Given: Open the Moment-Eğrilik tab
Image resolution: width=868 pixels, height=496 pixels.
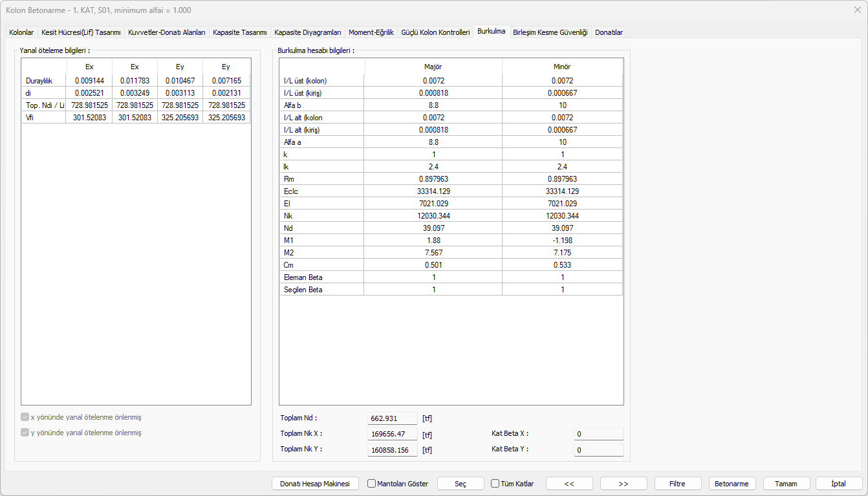Looking at the screenshot, I should click(371, 32).
